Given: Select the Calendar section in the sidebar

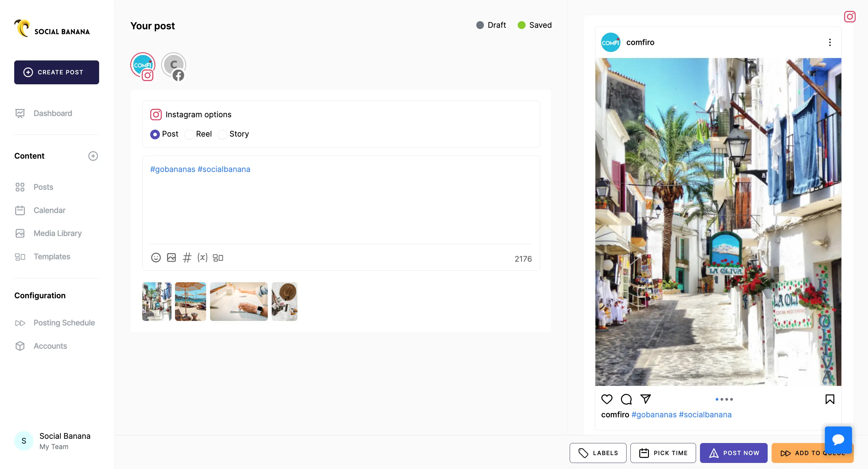Looking at the screenshot, I should coord(50,210).
